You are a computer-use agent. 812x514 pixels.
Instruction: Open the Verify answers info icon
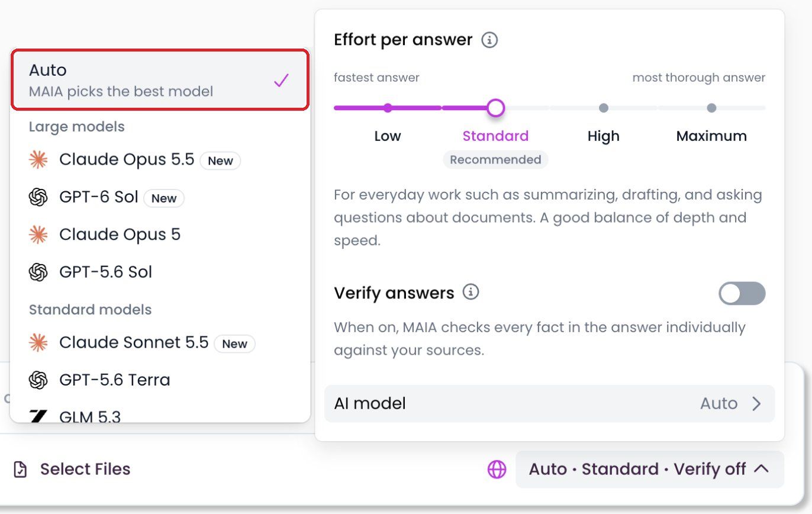click(471, 292)
